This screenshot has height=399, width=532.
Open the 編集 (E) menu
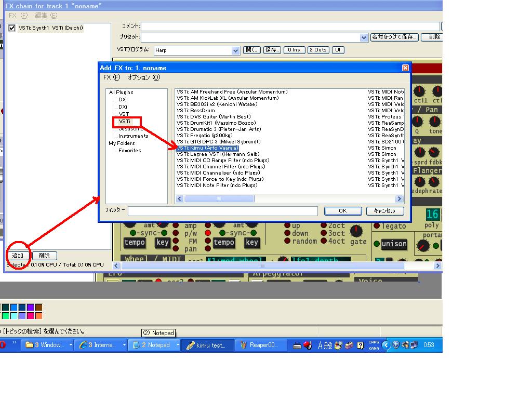(x=46, y=15)
